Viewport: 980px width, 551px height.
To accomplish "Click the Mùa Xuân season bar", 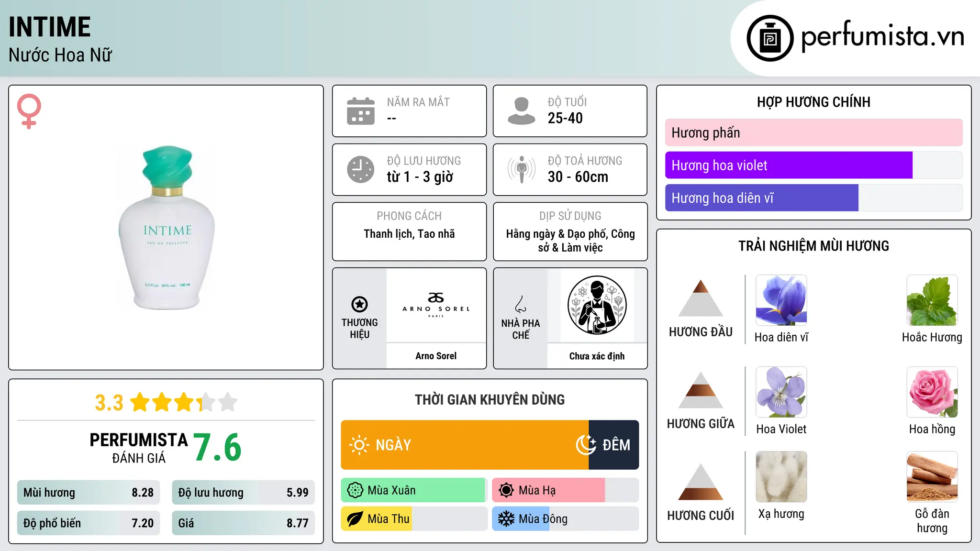I will [414, 490].
